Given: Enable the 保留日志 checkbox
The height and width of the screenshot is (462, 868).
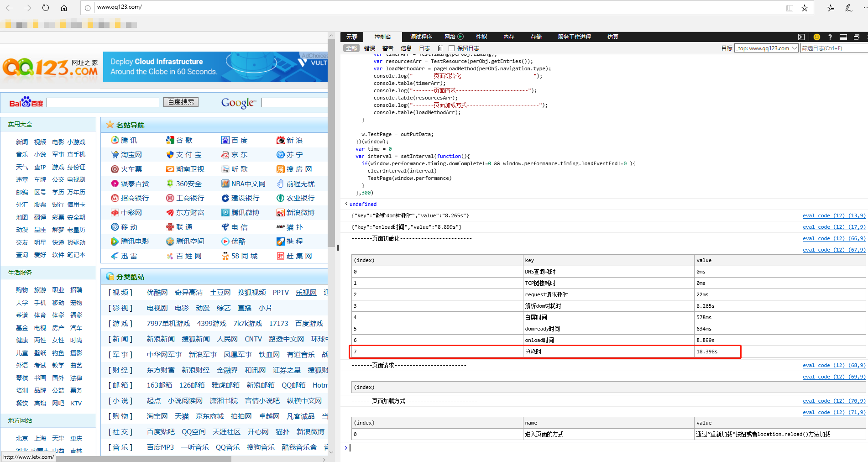Looking at the screenshot, I should pyautogui.click(x=451, y=48).
